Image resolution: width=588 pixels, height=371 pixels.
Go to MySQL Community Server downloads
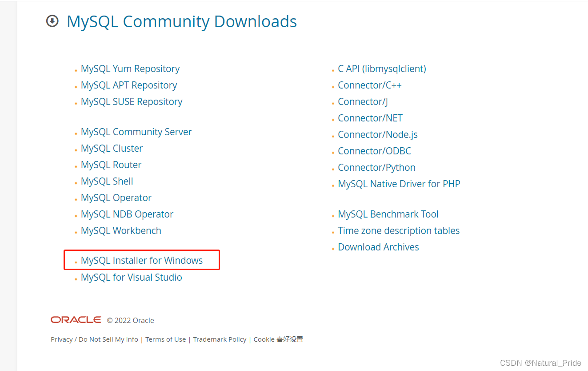pyautogui.click(x=136, y=132)
